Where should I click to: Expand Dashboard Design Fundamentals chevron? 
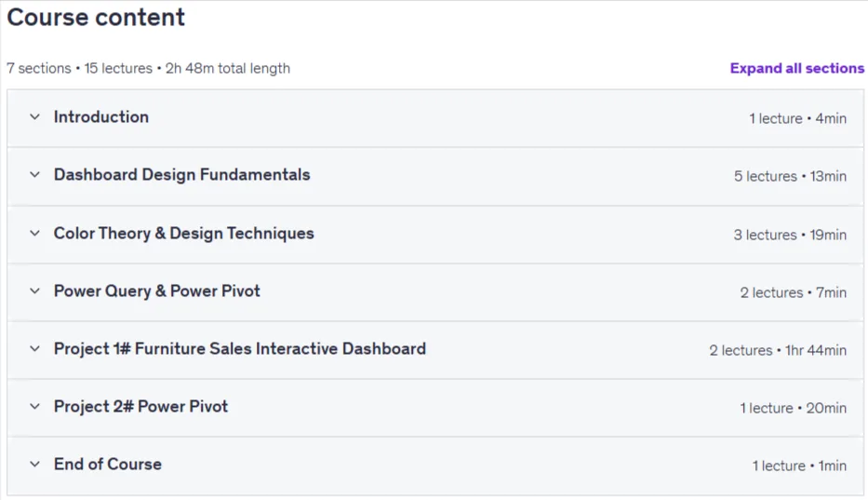click(34, 175)
